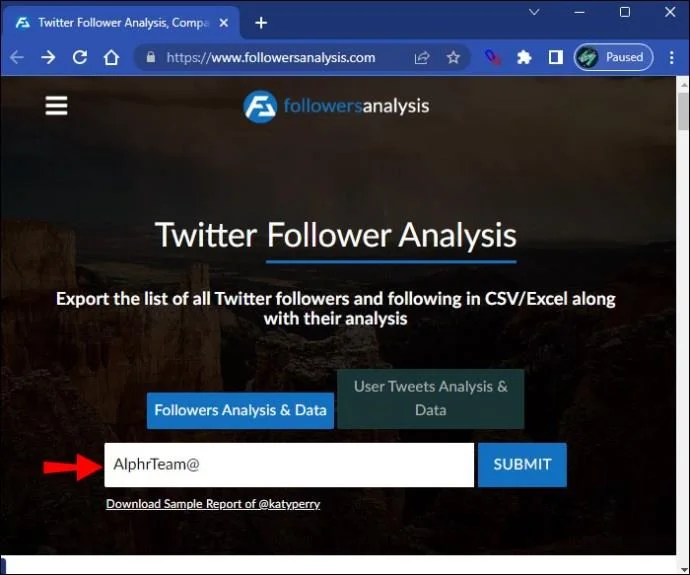The height and width of the screenshot is (575, 690).
Task: Open Download Sample Report of @katyperry
Action: 213,504
